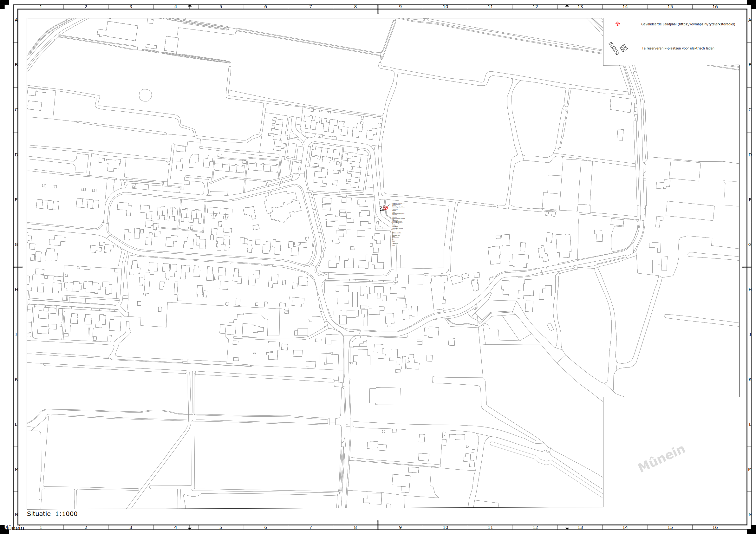Image resolution: width=756 pixels, height=534 pixels.
Task: Click the gray 'Mûnein' watermark text
Action: click(x=661, y=458)
